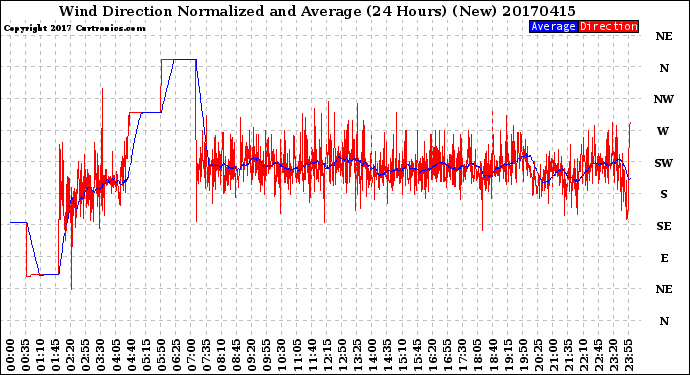Click the 20:25 time label
The image size is (690, 375).
tap(538, 355)
